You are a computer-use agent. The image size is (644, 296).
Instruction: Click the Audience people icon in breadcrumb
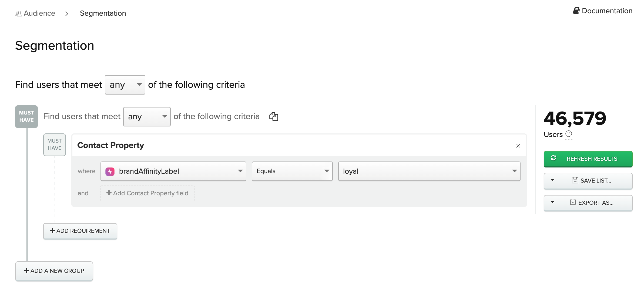(x=18, y=14)
